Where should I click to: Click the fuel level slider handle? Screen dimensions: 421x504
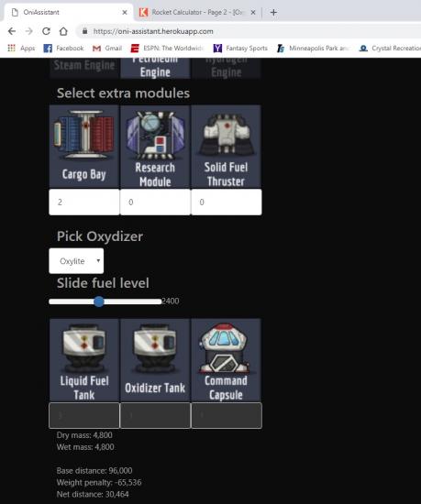point(99,301)
